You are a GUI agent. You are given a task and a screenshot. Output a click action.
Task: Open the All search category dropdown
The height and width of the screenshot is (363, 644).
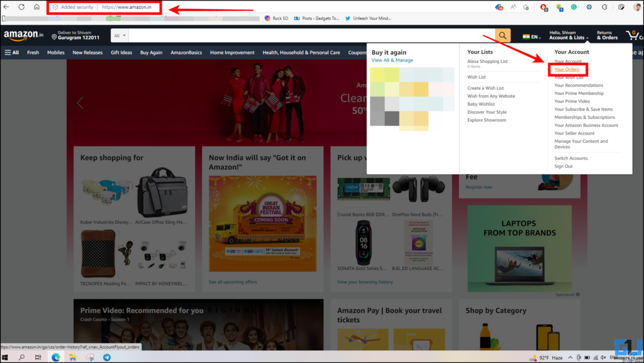[119, 35]
